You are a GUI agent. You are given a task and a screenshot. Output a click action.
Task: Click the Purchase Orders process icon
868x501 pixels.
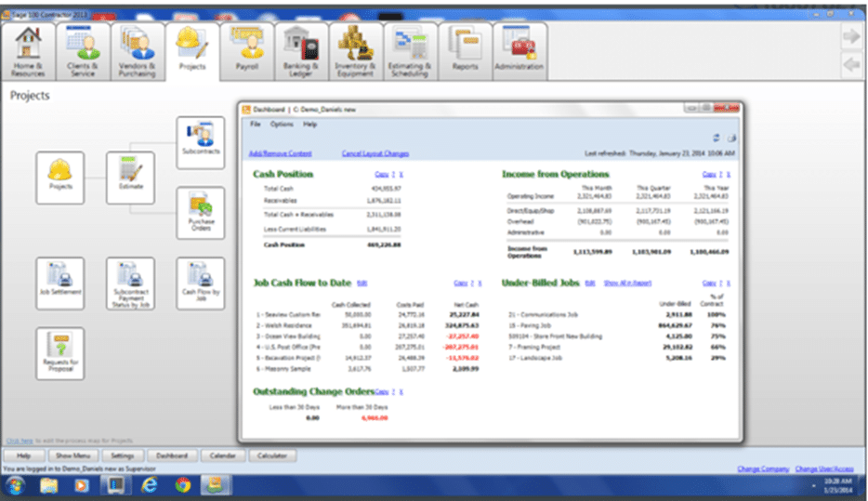click(200, 213)
